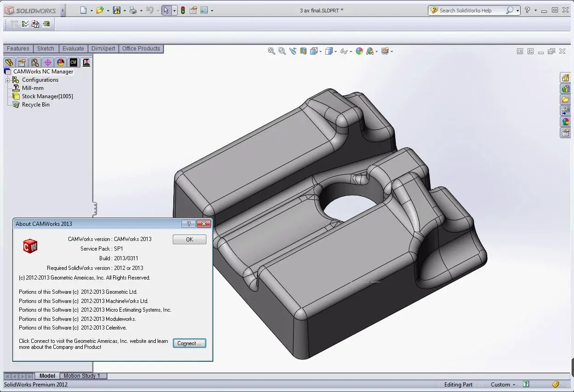Click the panel collapse handle on splitter
This screenshot has width=574, height=392.
coord(95,209)
